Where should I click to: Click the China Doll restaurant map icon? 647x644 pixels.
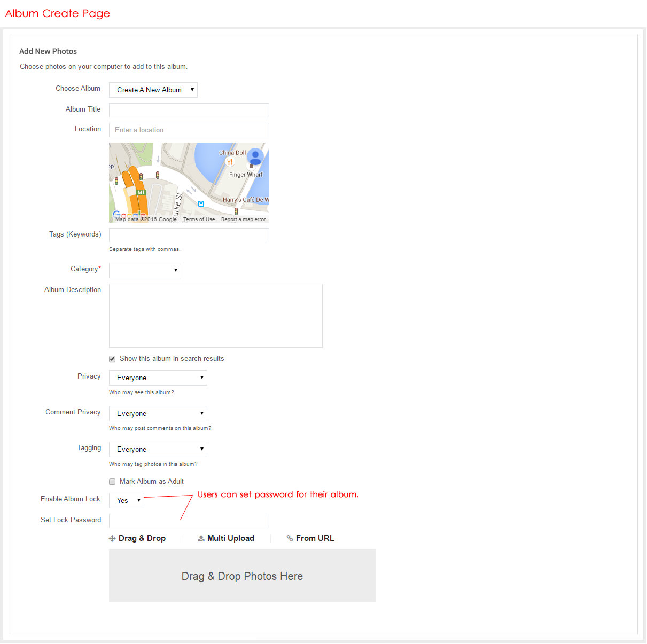tap(230, 162)
